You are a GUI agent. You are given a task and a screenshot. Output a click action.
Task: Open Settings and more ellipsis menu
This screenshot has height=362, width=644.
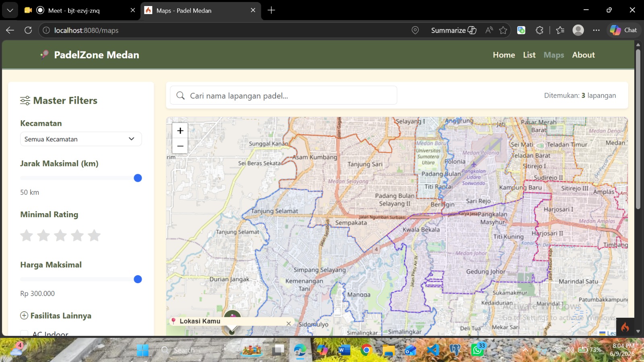tap(596, 30)
